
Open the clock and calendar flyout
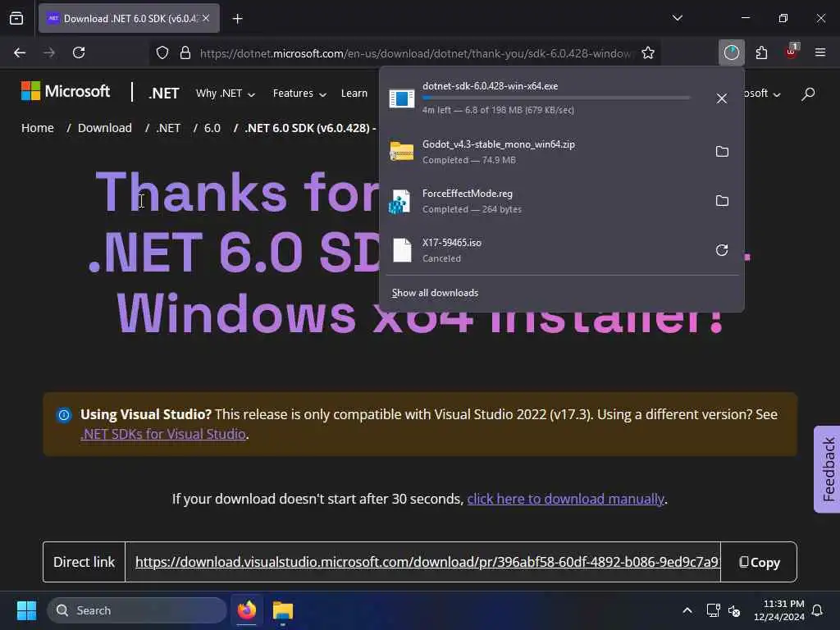click(778, 610)
